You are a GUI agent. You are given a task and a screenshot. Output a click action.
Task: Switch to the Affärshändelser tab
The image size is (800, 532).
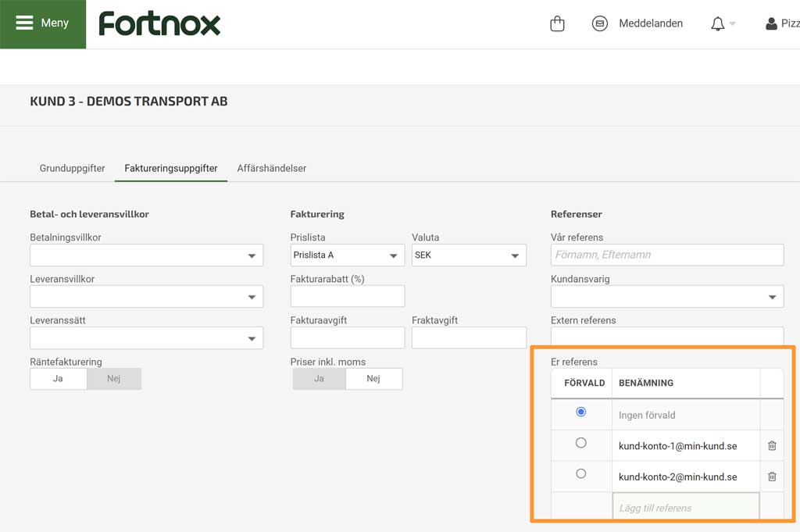click(271, 168)
